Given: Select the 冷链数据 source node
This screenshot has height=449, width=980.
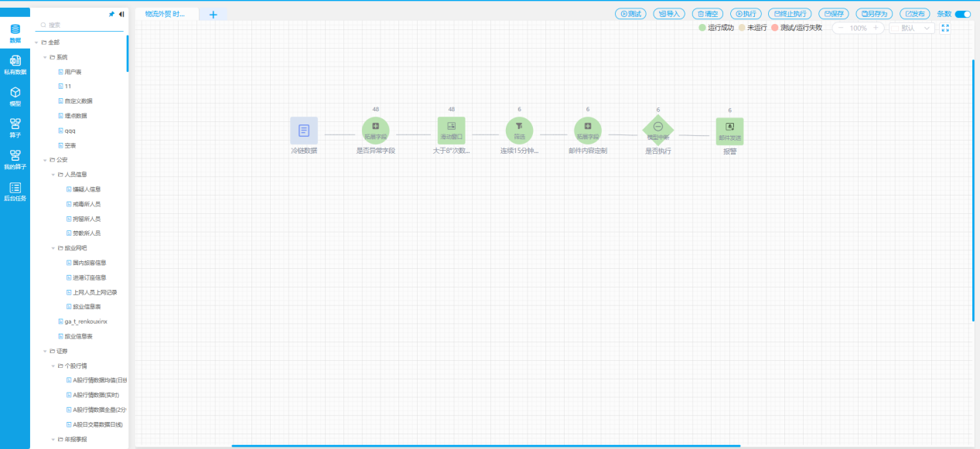Looking at the screenshot, I should point(304,131).
